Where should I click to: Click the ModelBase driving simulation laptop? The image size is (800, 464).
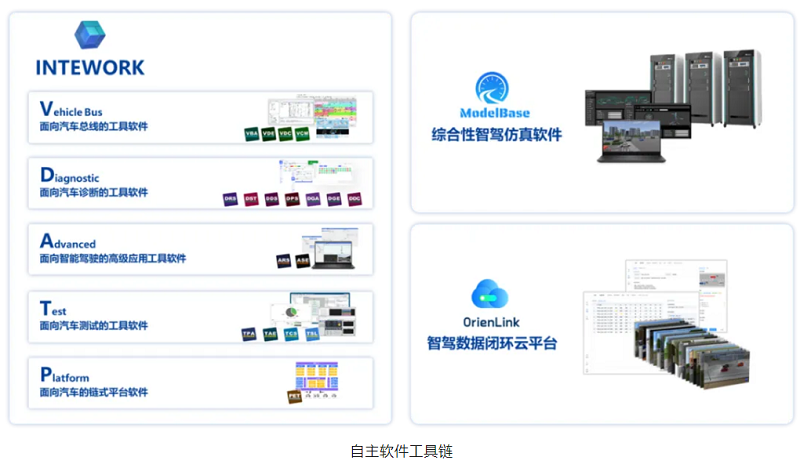(632, 141)
